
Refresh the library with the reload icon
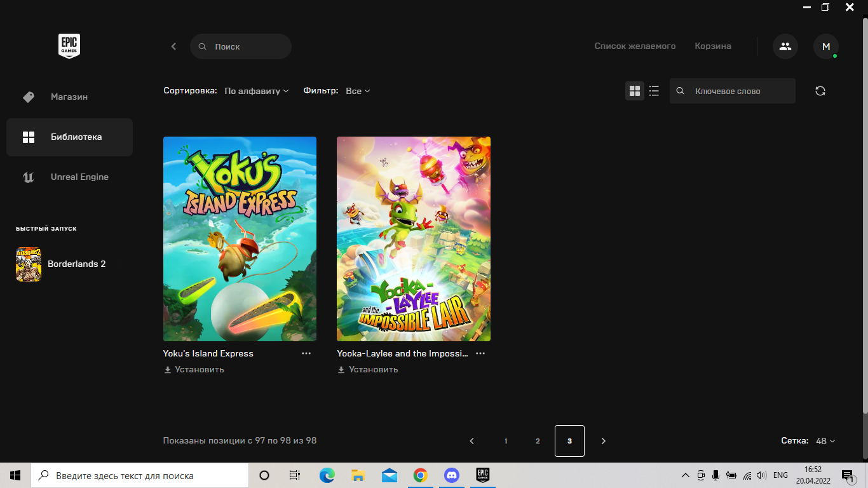[x=820, y=91]
